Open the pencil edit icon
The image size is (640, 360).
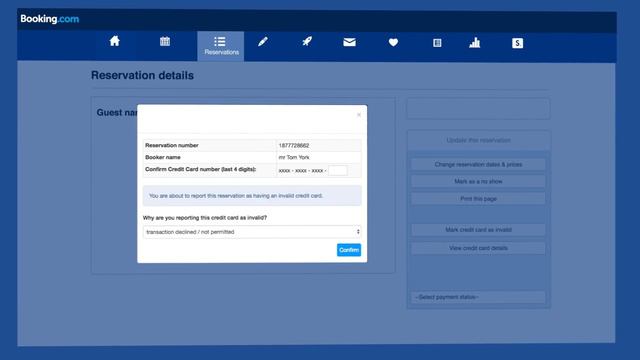[x=263, y=42]
